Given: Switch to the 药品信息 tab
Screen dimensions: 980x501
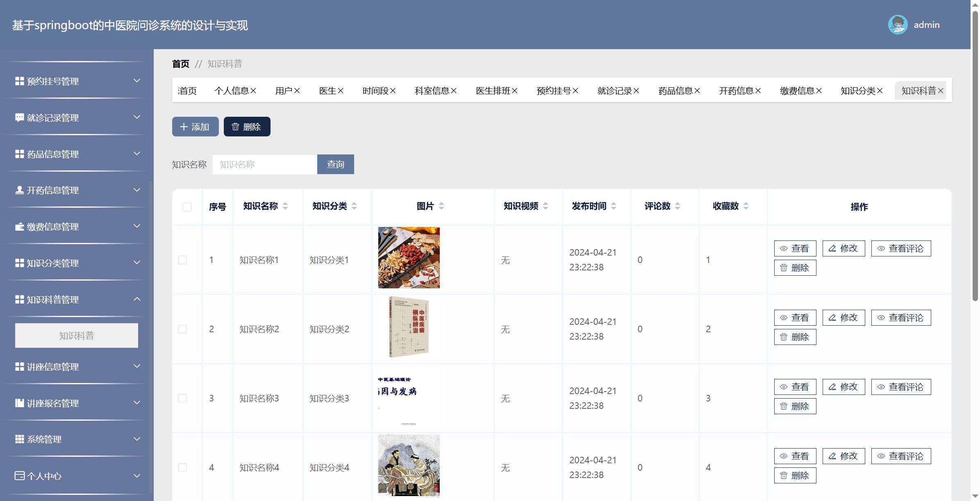Looking at the screenshot, I should click(x=675, y=91).
